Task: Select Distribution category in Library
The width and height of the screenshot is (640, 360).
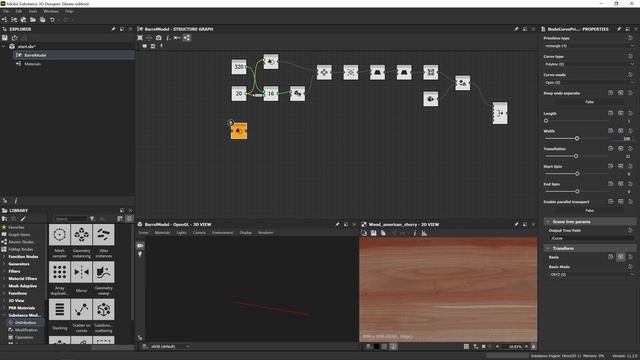Action: pos(25,322)
